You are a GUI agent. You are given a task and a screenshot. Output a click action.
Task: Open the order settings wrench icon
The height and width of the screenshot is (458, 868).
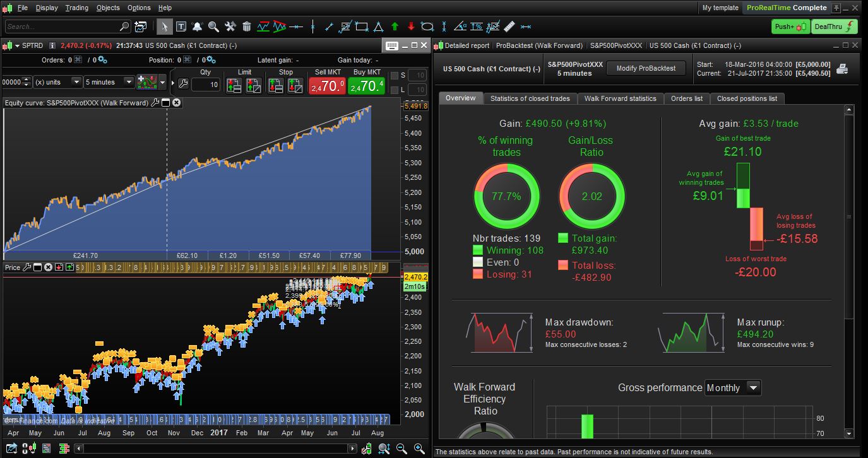[184, 83]
